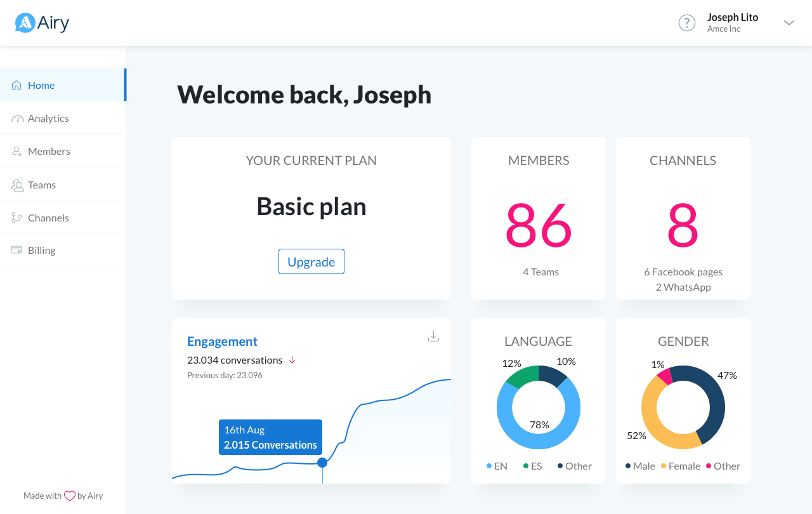
Task: Download the Engagement chart data
Action: click(433, 336)
